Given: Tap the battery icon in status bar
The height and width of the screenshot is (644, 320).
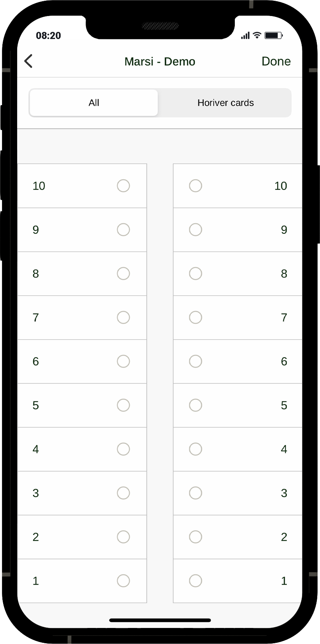Looking at the screenshot, I should [x=273, y=36].
